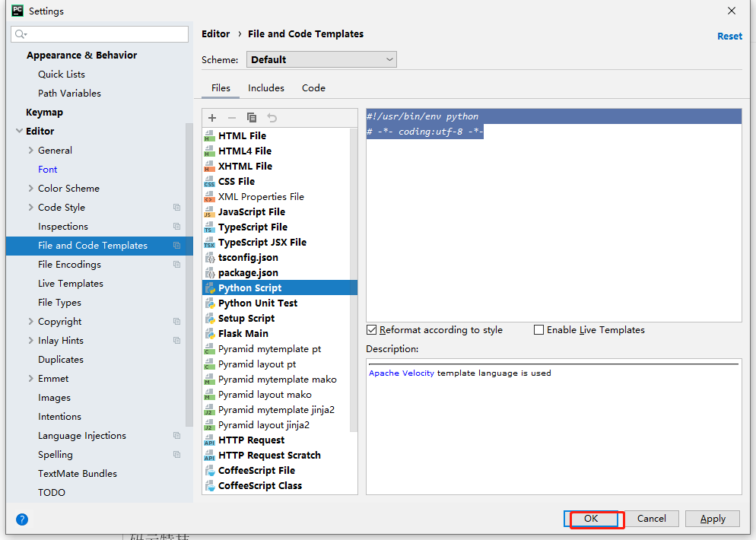Switch to the Code tab
The image size is (756, 540).
tap(313, 88)
